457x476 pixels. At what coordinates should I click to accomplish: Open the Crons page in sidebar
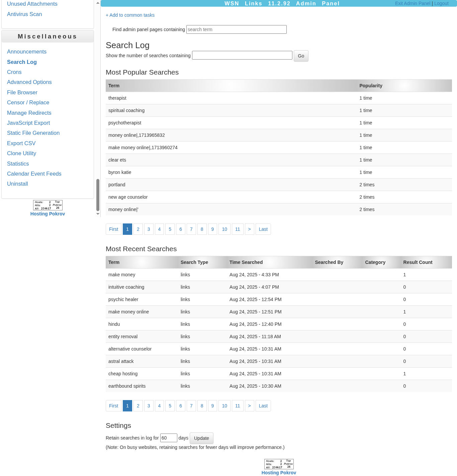coord(14,72)
